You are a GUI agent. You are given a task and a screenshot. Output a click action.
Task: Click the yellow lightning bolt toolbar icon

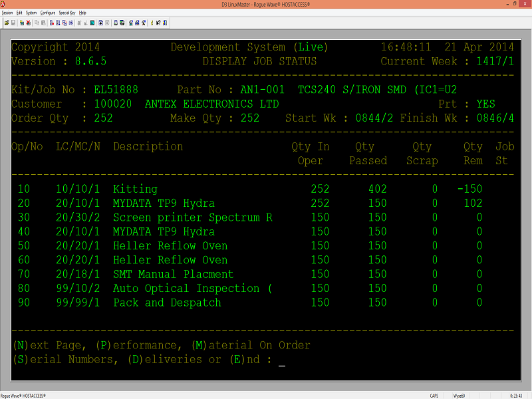(x=152, y=23)
